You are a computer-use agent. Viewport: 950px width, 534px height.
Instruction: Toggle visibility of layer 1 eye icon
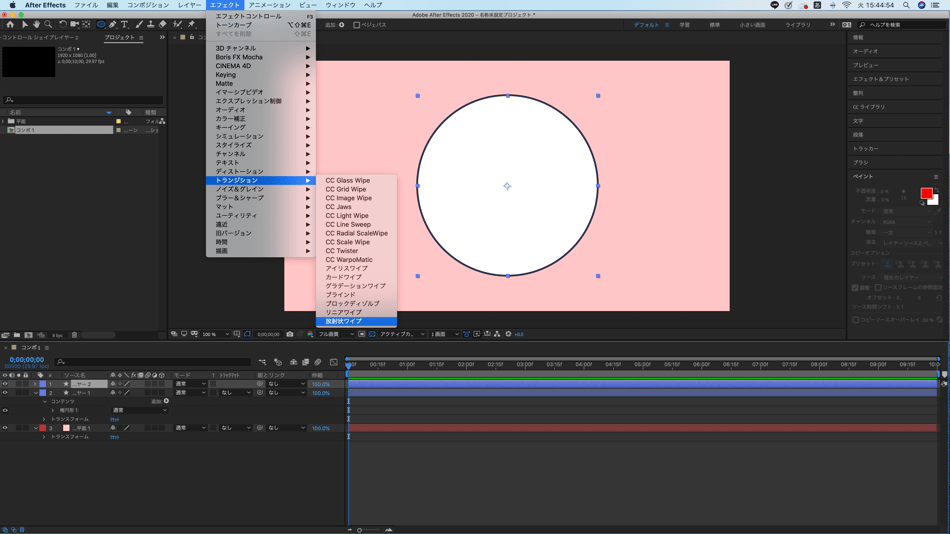(5, 384)
